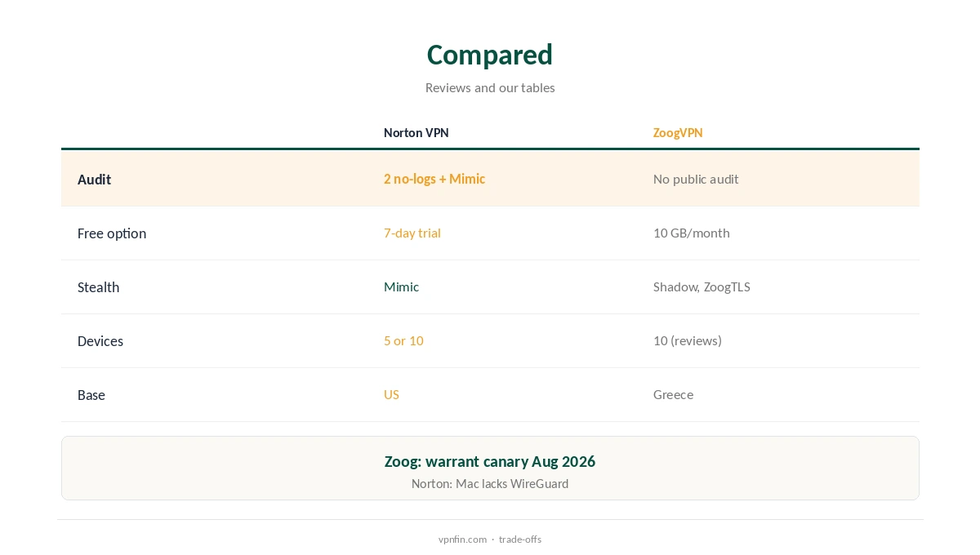Click the "7-day trial" cell
Image resolution: width=980 pixels, height=555 pixels.
coord(412,233)
